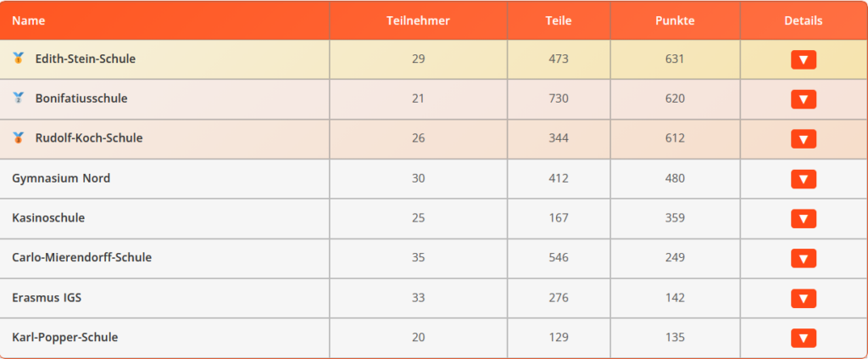The width and height of the screenshot is (868, 359).
Task: Click the Karl-Popper-Schule name
Action: [64, 337]
